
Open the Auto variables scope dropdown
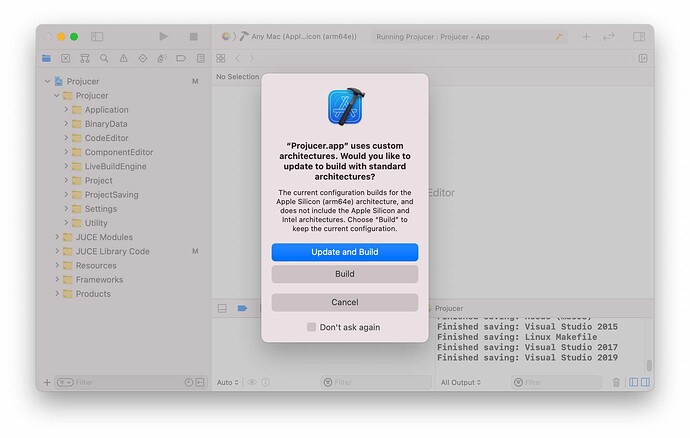[x=228, y=383]
